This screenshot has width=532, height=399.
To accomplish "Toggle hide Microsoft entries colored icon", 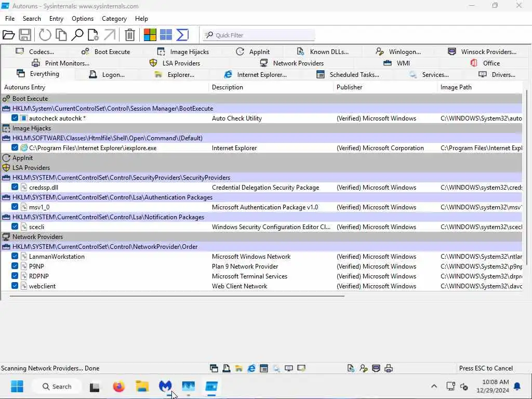I will pyautogui.click(x=150, y=35).
